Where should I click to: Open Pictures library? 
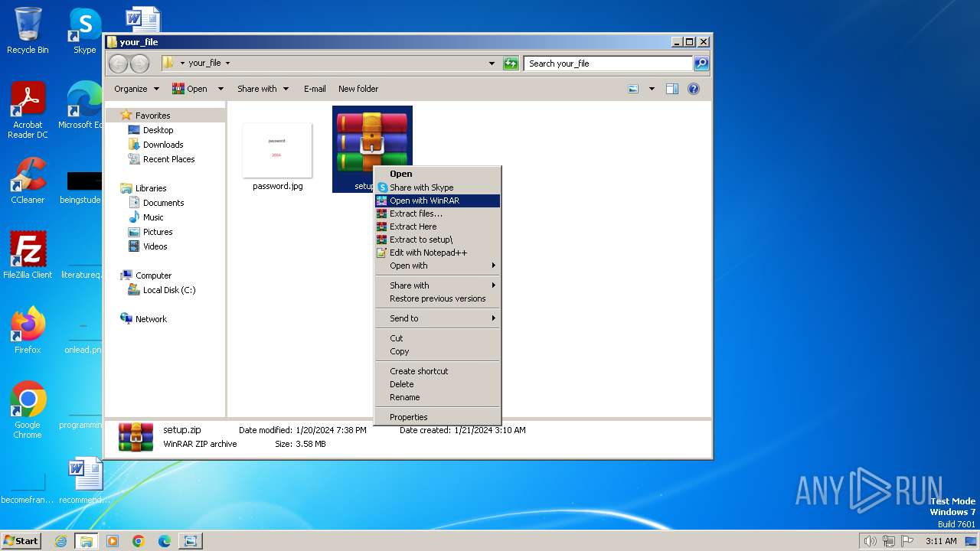pos(157,232)
